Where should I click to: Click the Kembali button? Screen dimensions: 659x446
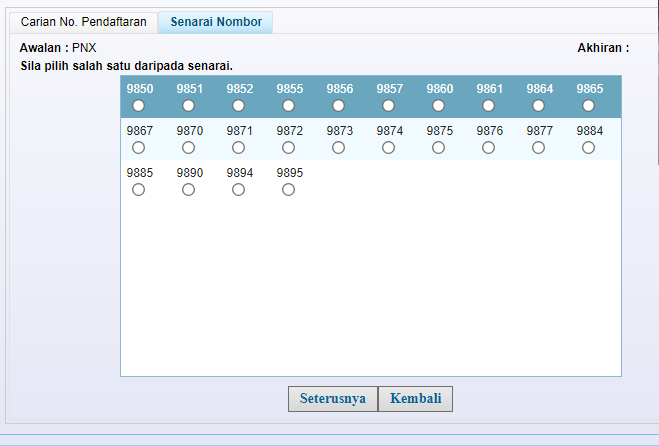point(415,398)
